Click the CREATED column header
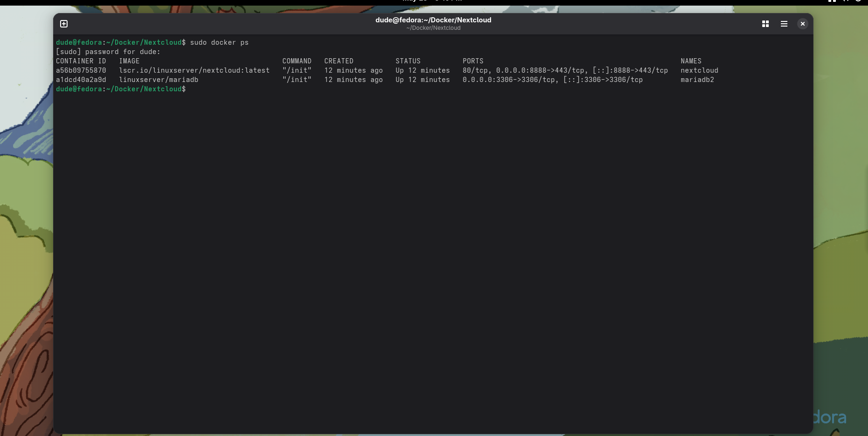The height and width of the screenshot is (436, 868). click(x=339, y=61)
